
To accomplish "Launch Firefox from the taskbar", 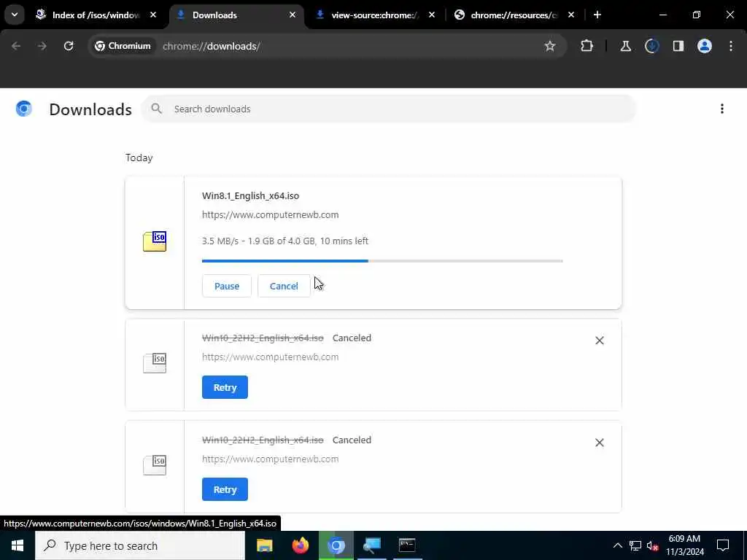I will click(300, 545).
